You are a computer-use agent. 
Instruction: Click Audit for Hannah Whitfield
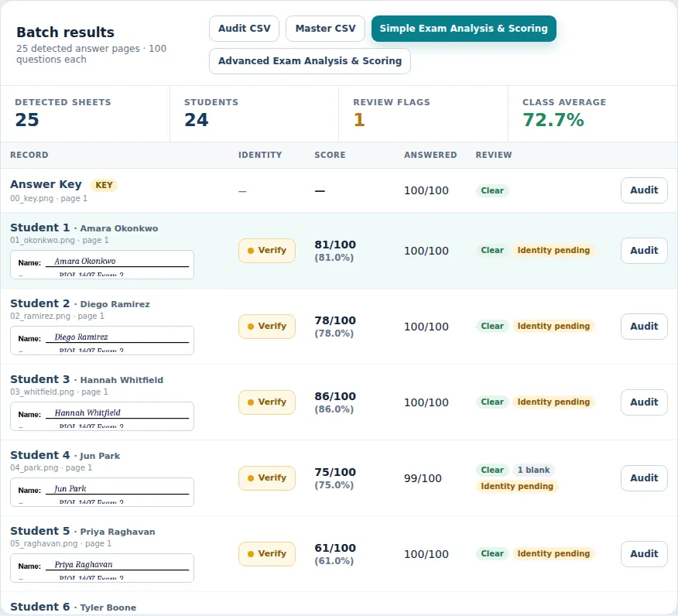644,402
